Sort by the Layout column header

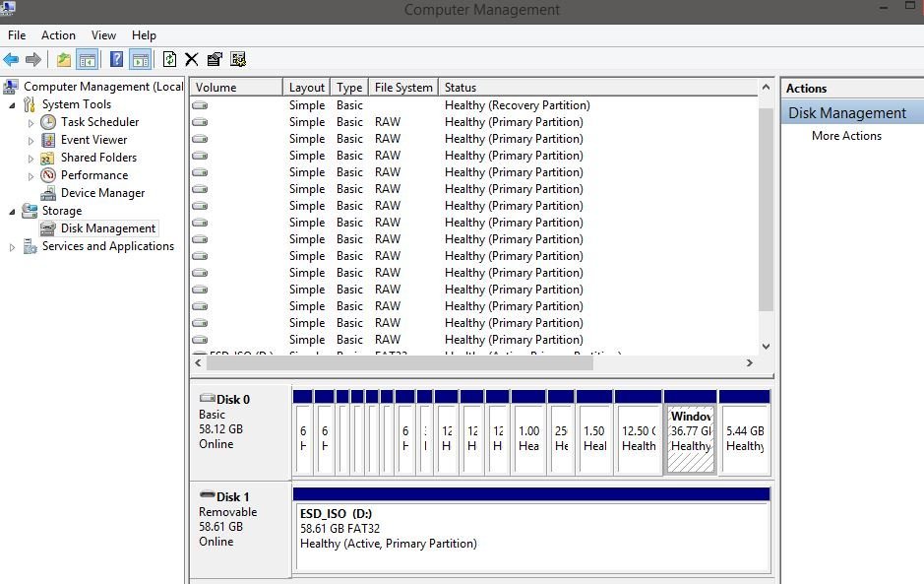point(306,88)
